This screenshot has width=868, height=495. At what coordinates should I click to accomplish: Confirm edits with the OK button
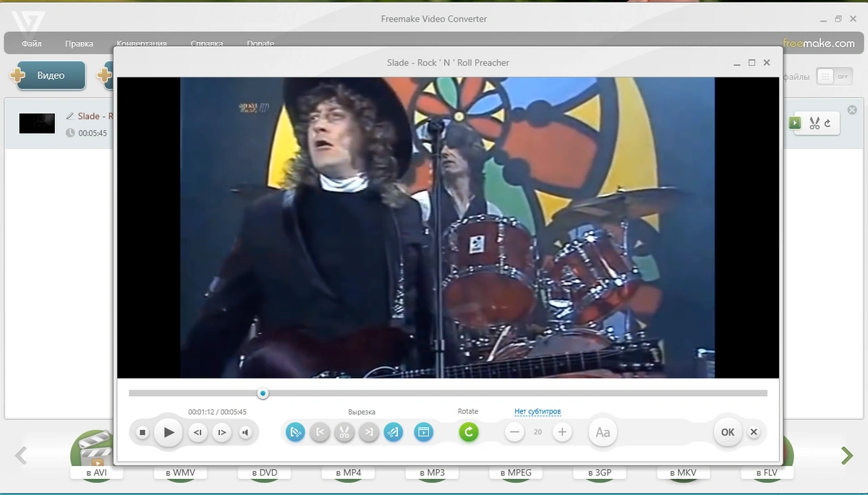(728, 432)
